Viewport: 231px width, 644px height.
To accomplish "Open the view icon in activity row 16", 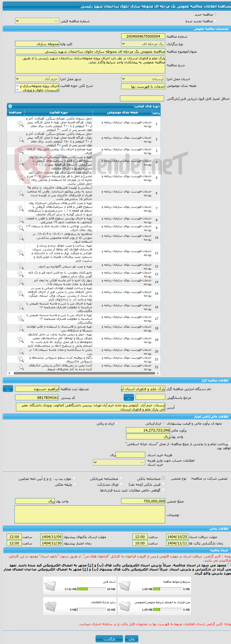I will pos(20,307).
